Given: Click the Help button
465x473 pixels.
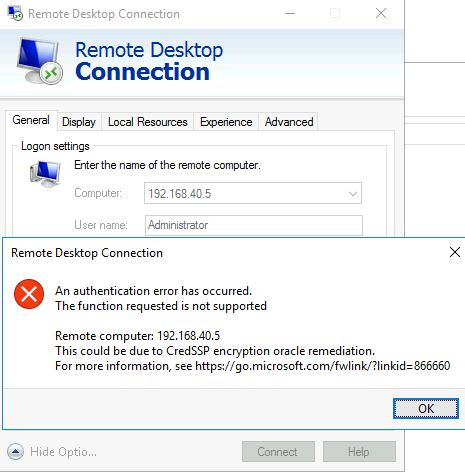Looking at the screenshot, I should 359,452.
